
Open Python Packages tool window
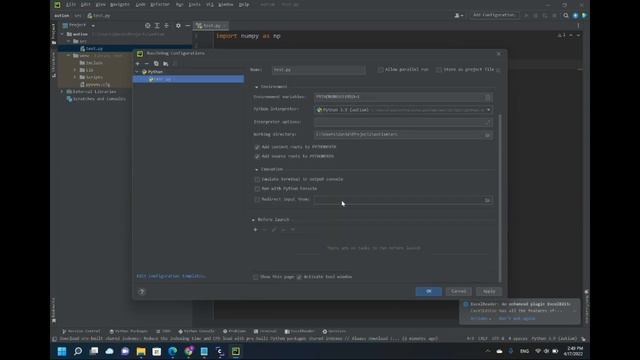coord(129,331)
